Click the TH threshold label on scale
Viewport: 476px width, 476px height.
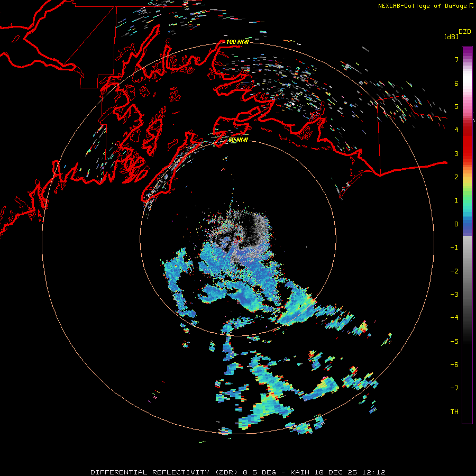pyautogui.click(x=454, y=412)
